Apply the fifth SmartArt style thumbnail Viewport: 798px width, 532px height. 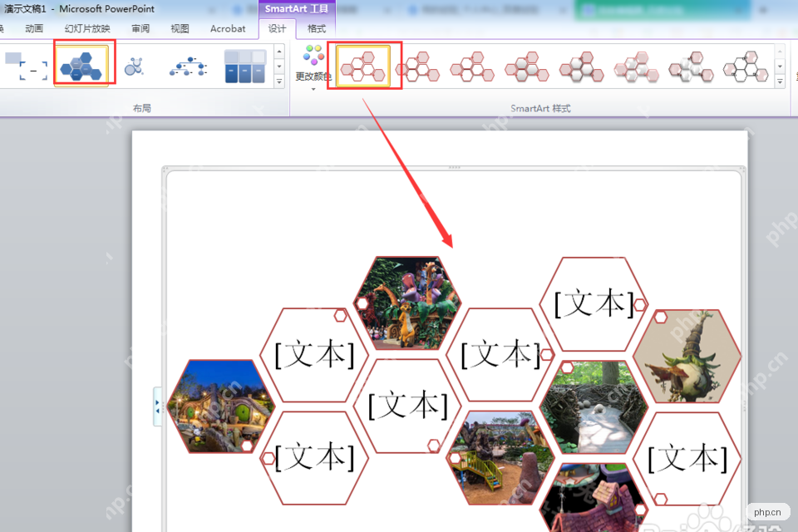click(581, 66)
